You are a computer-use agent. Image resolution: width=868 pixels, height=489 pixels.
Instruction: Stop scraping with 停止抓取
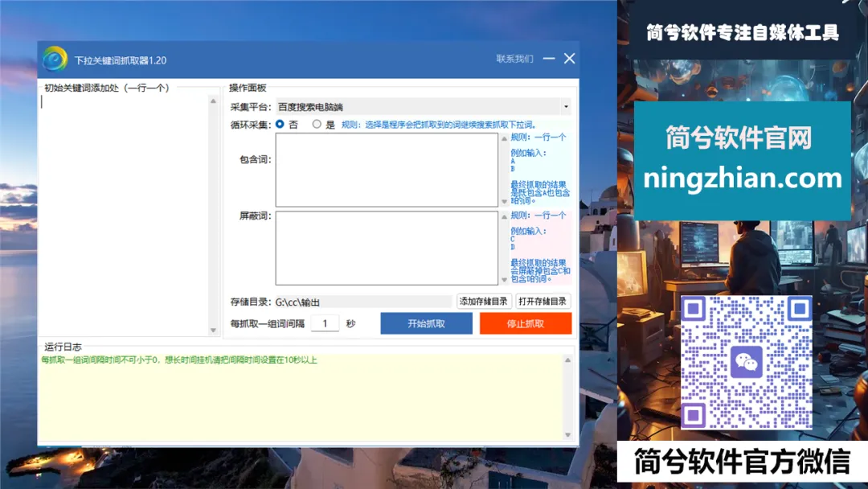(526, 323)
